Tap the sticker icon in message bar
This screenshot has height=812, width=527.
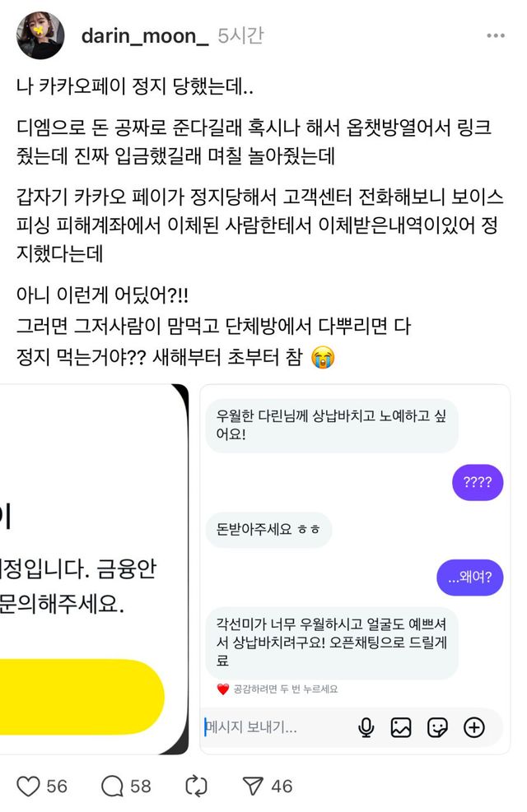(437, 727)
